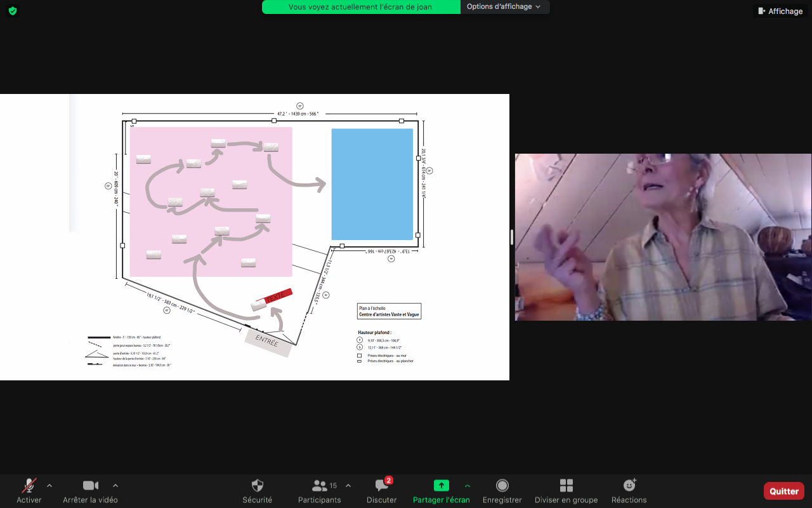Click the divider handle between share and video
812x508 pixels.
tap(512, 237)
